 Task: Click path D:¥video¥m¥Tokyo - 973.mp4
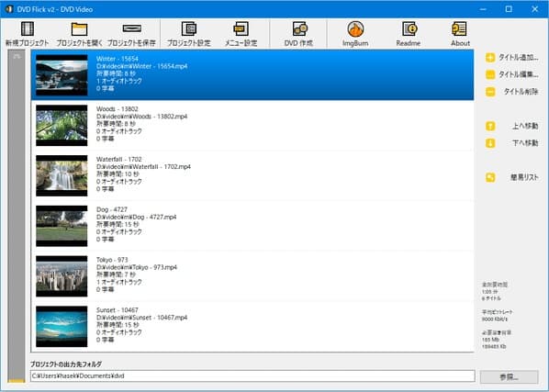point(137,267)
